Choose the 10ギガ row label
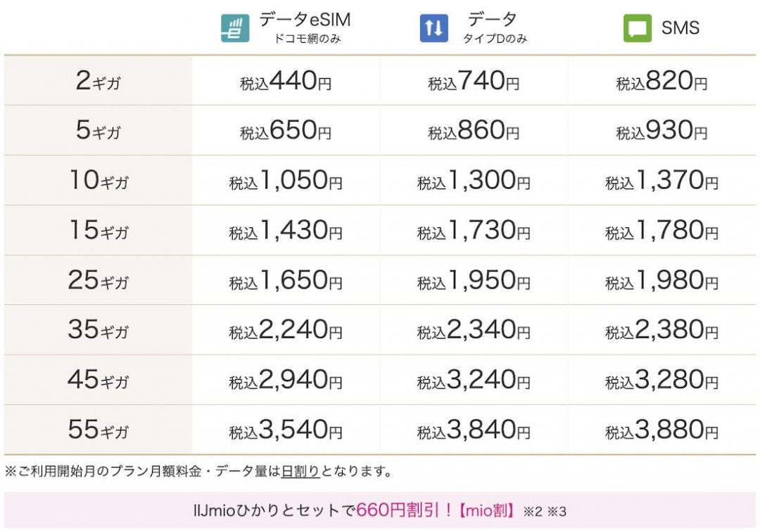This screenshot has width=760, height=532. point(98,181)
